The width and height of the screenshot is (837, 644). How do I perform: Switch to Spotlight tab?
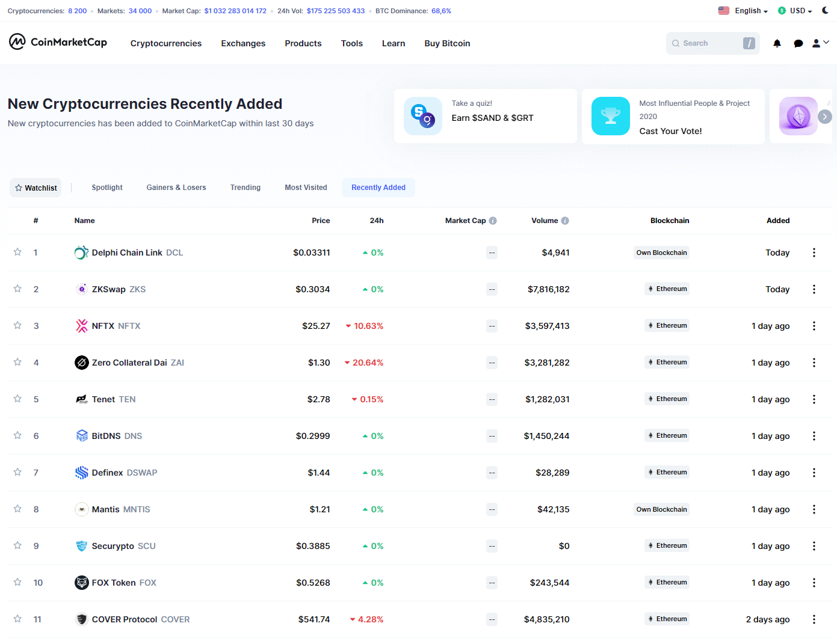tap(107, 188)
